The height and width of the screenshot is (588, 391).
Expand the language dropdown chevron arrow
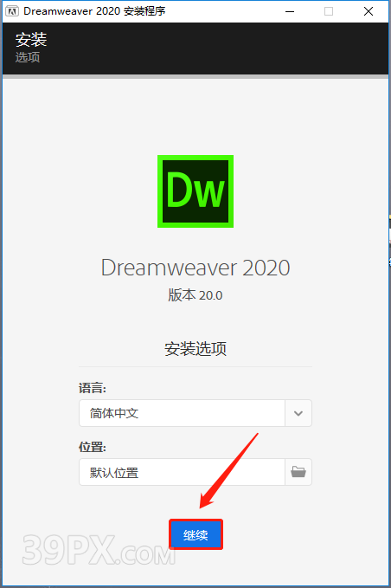[x=298, y=413]
